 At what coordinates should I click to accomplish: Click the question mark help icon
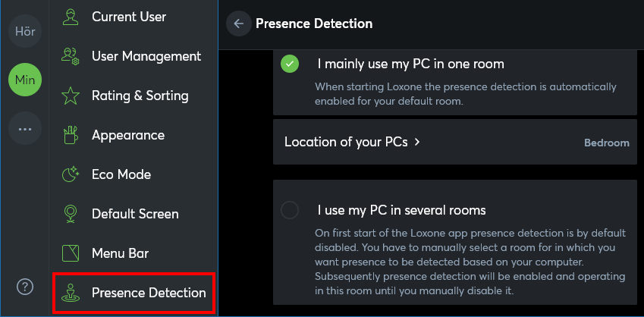(x=24, y=286)
